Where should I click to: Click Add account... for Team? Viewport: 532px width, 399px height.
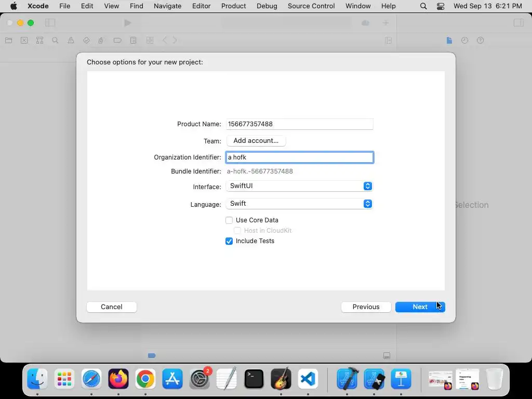point(256,140)
